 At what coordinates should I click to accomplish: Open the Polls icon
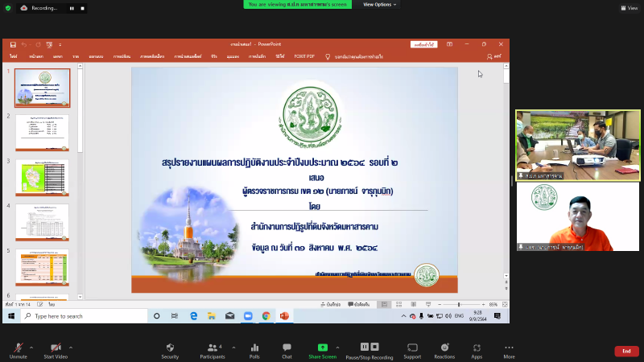point(254,351)
